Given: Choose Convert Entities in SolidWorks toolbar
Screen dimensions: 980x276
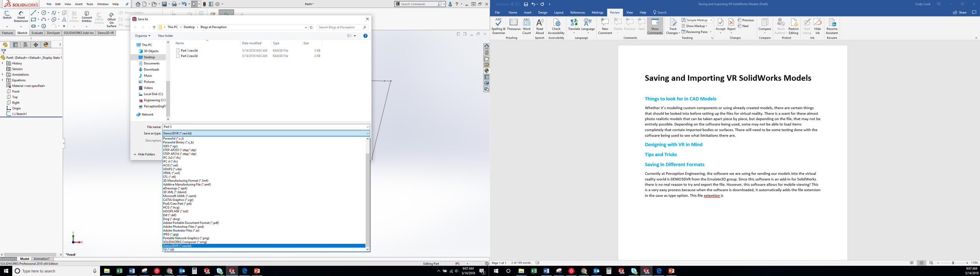Looking at the screenshot, I should pyautogui.click(x=87, y=16).
